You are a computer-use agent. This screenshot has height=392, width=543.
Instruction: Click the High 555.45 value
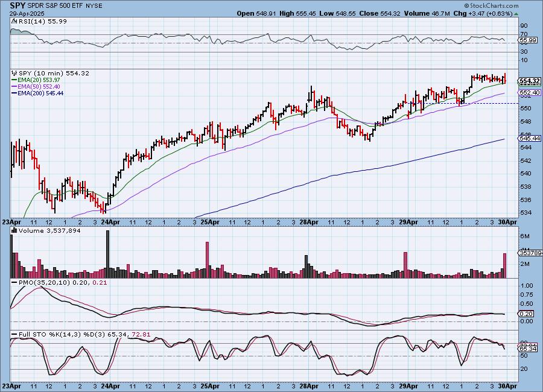(x=297, y=13)
